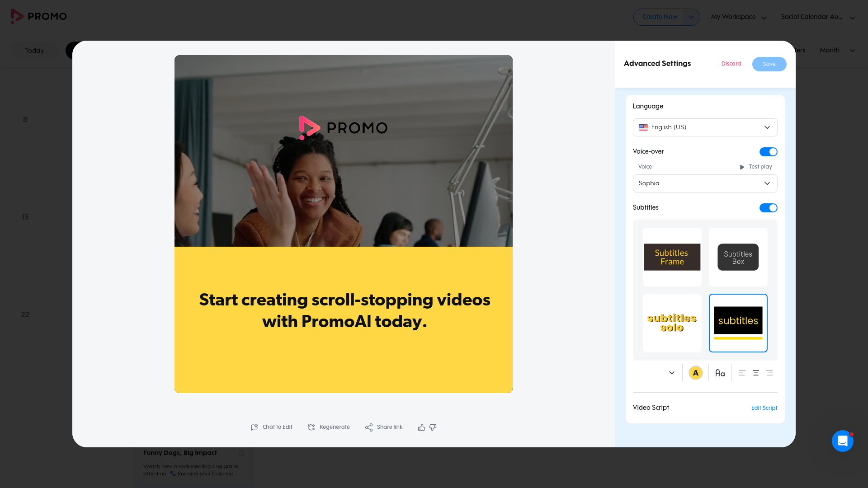The height and width of the screenshot is (488, 868).
Task: Align subtitles to the left
Action: (x=742, y=373)
